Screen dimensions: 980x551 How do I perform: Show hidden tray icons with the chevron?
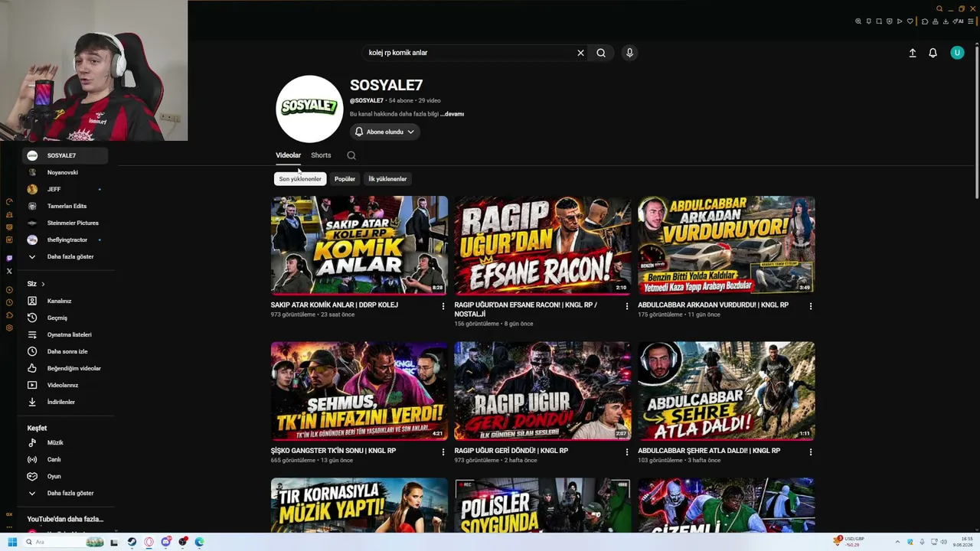(898, 542)
